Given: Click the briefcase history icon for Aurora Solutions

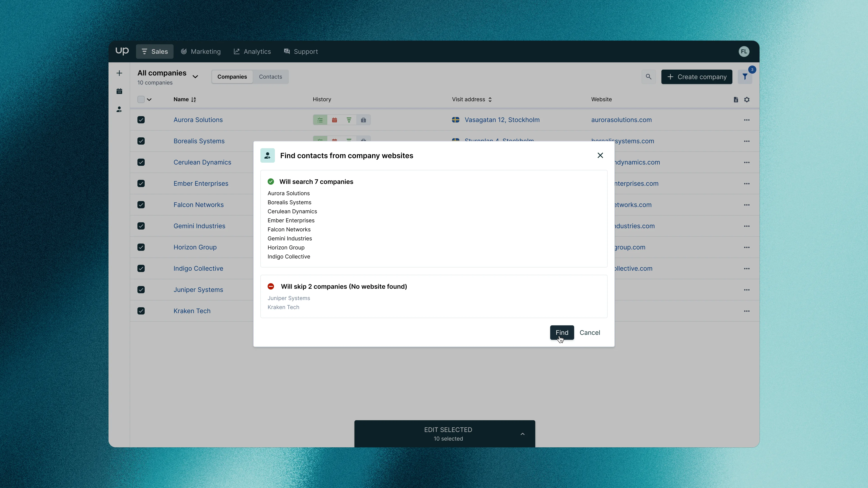Looking at the screenshot, I should coord(363,120).
